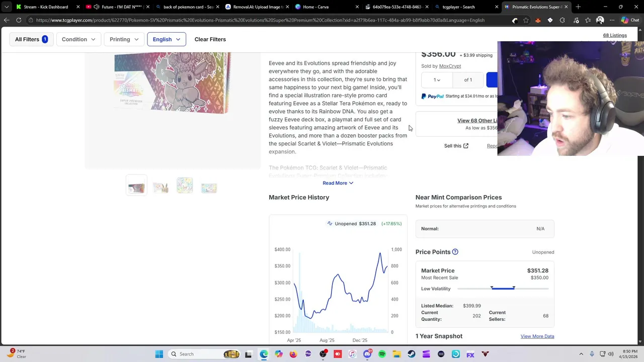Open the MoxCrypt seller link

(450, 66)
